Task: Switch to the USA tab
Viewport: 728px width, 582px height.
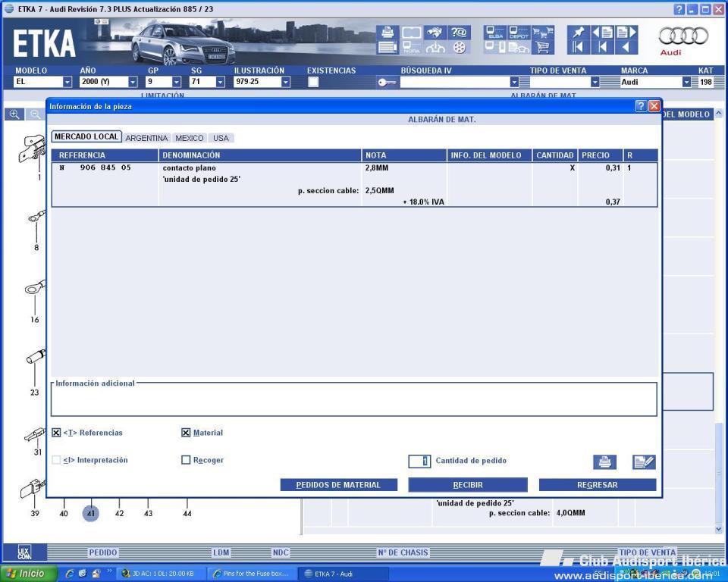Action: pyautogui.click(x=221, y=138)
